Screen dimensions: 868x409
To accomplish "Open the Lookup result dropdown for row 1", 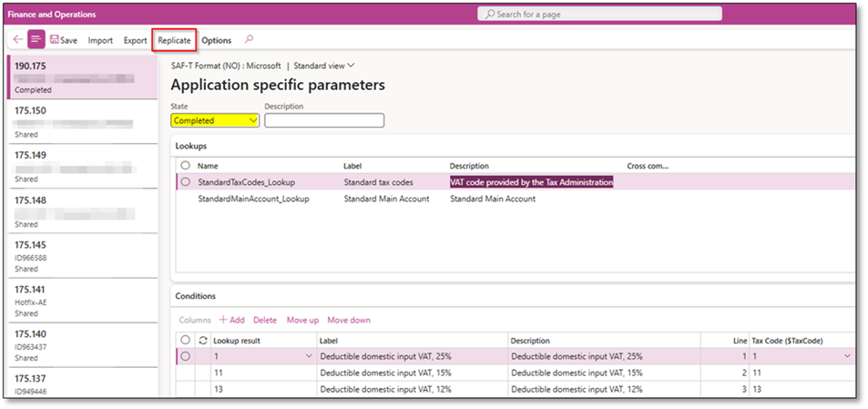I will pyautogui.click(x=308, y=356).
